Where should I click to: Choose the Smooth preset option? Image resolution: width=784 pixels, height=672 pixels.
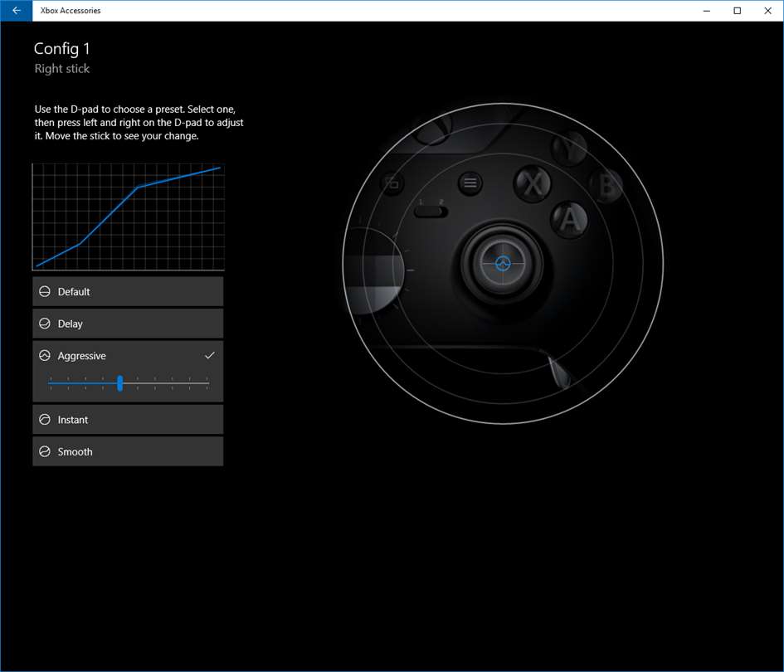click(128, 451)
